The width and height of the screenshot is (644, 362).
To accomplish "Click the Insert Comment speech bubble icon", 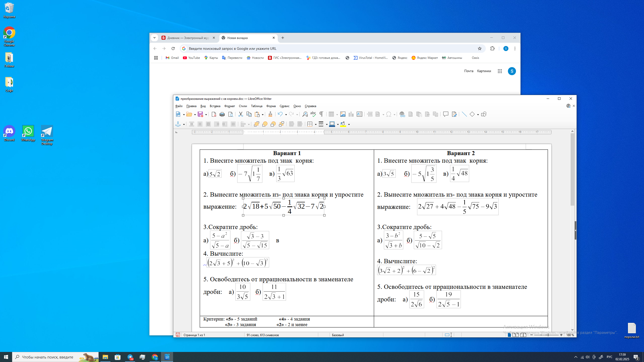I will 446,114.
